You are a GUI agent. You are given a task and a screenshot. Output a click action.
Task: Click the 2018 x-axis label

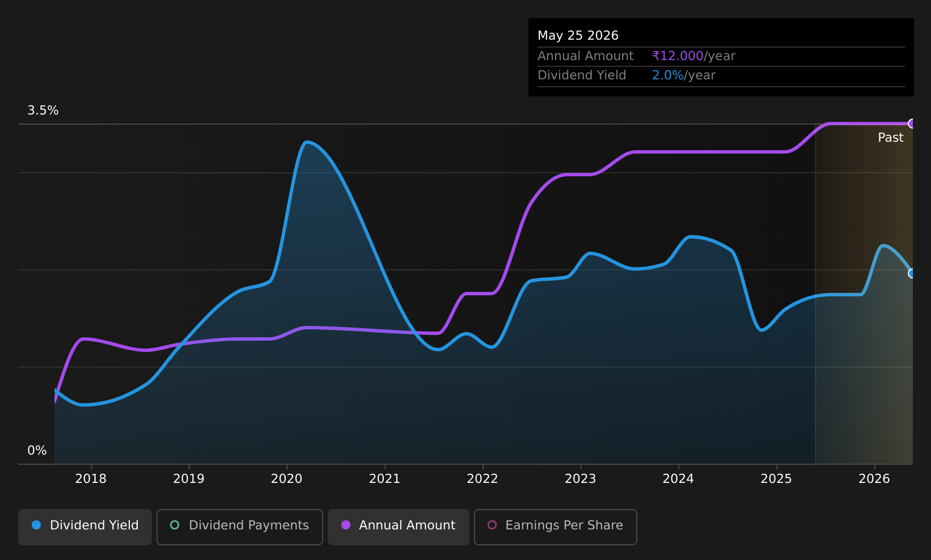tap(91, 479)
